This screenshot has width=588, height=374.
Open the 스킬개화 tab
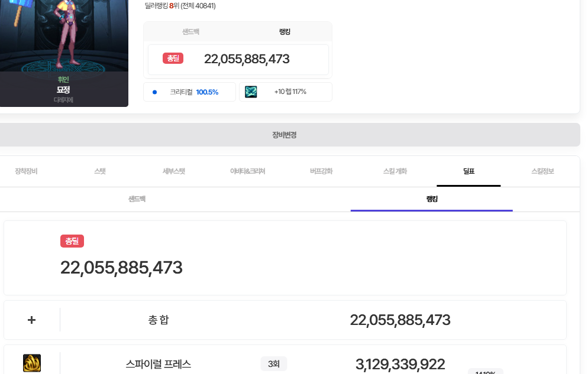click(x=395, y=171)
